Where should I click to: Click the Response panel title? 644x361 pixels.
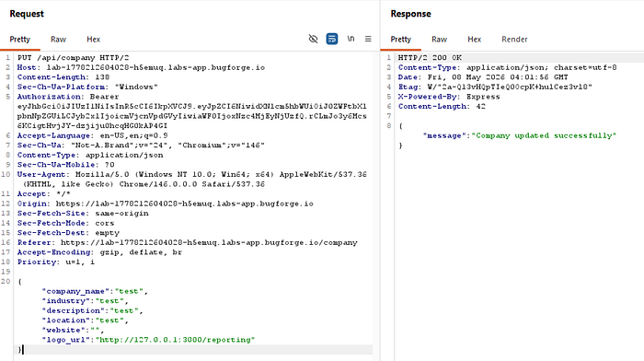coord(410,14)
